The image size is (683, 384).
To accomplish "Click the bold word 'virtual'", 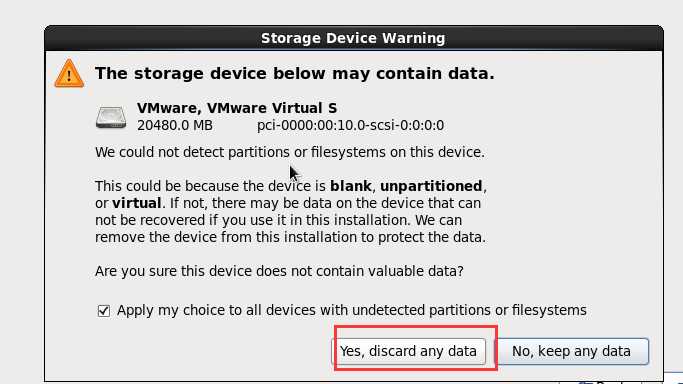I will pos(137,203).
